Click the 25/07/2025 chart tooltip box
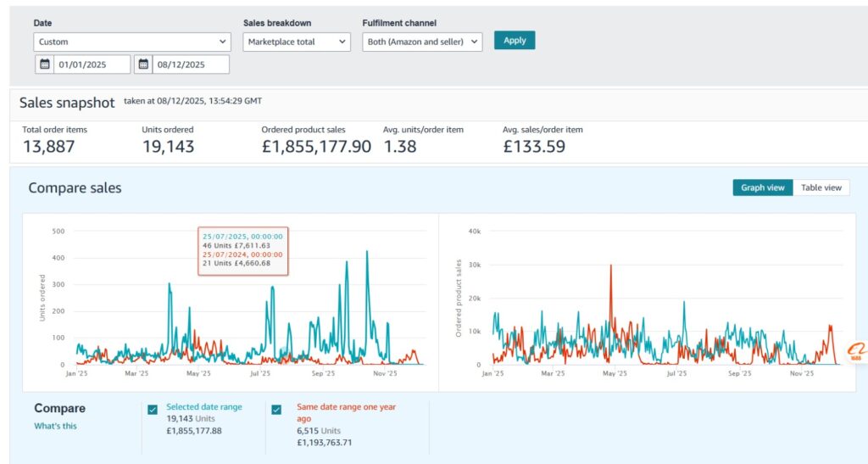Screen dimensions: 868x464 (x=243, y=251)
